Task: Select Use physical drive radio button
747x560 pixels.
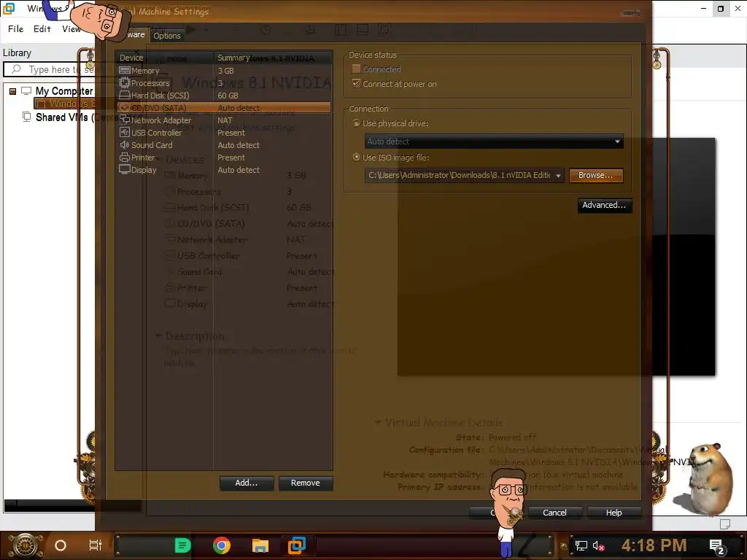Action: 356,122
